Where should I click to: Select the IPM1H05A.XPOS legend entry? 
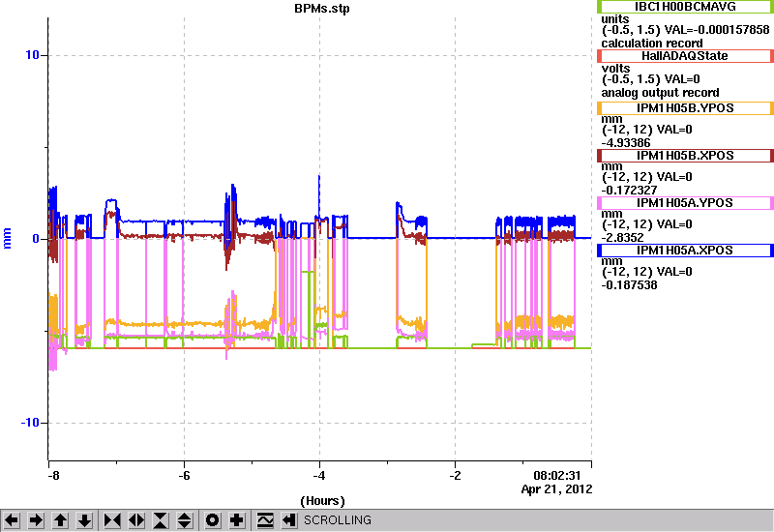pos(685,251)
